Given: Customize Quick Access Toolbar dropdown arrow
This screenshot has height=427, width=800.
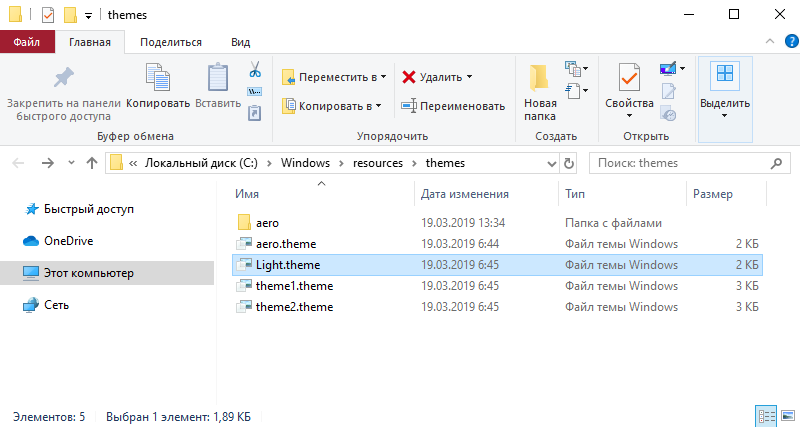Looking at the screenshot, I should 88,16.
